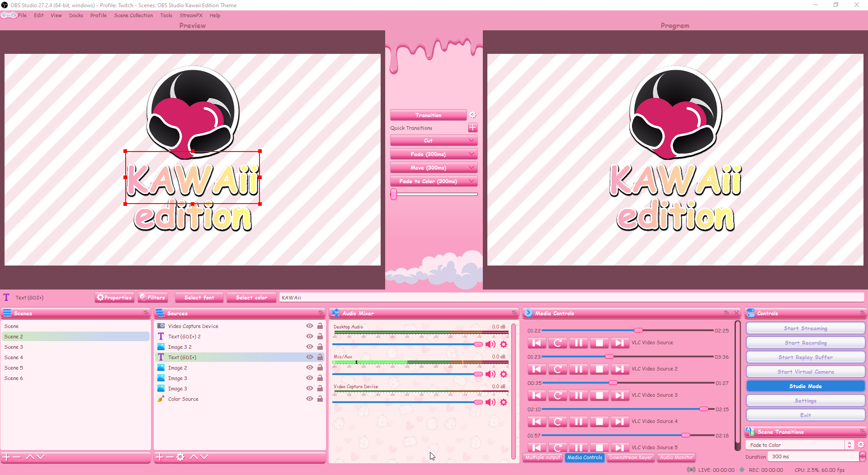Click the transition T-bar slider handle
The height and width of the screenshot is (475, 868).
pyautogui.click(x=394, y=195)
